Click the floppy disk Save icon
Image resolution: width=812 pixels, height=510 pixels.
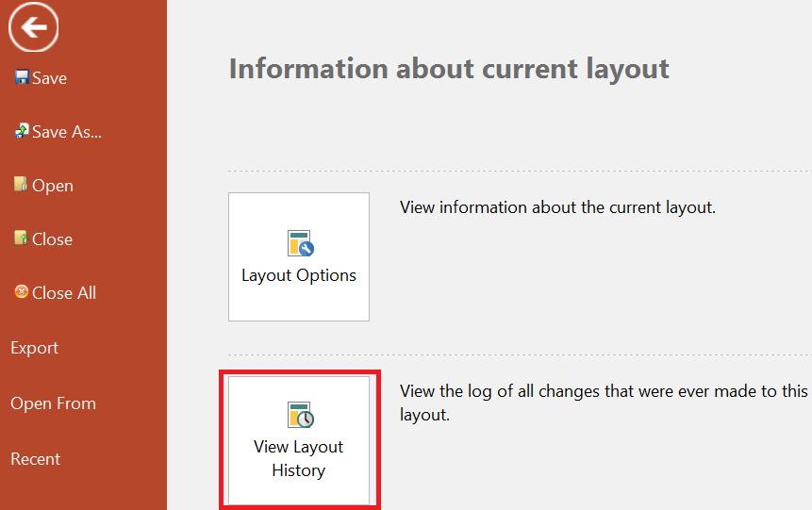tap(21, 77)
